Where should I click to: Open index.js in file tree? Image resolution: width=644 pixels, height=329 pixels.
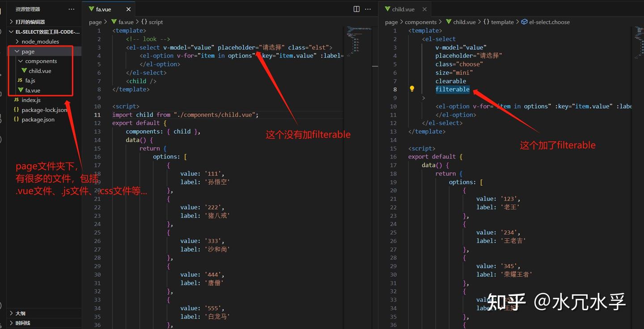click(31, 100)
